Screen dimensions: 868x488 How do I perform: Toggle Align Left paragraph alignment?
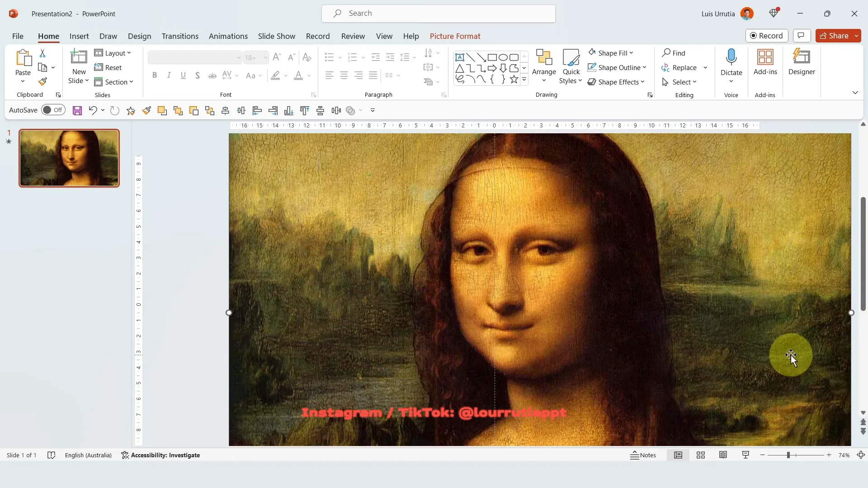(x=330, y=75)
